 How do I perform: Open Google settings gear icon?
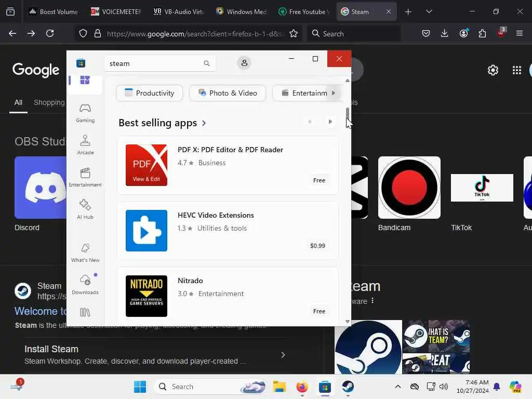tap(493, 70)
